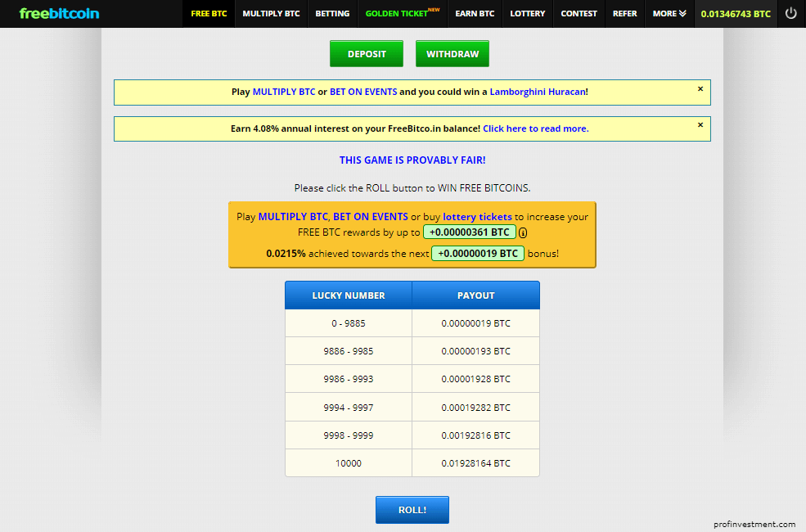Select the 0.00000019 BTC payout cell

click(476, 323)
